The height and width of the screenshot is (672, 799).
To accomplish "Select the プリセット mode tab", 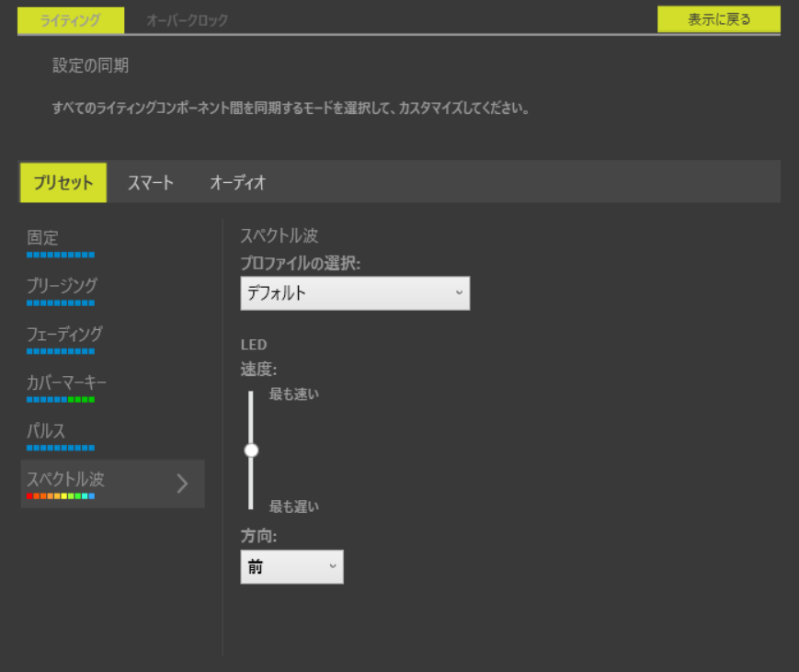I will [63, 182].
